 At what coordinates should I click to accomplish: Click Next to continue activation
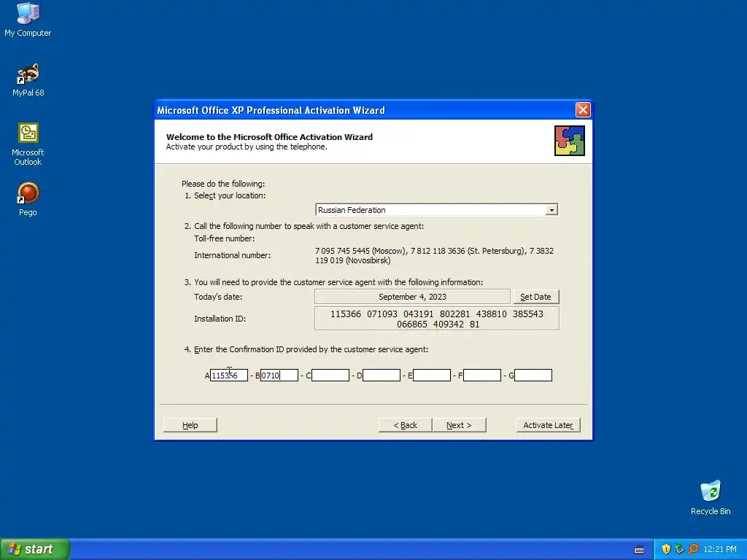pyautogui.click(x=459, y=425)
